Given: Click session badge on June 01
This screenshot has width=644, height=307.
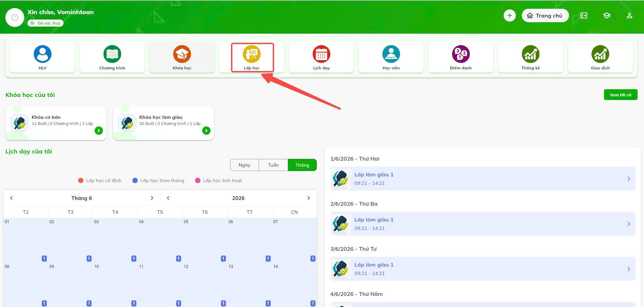Looking at the screenshot, I should pyautogui.click(x=44, y=259).
